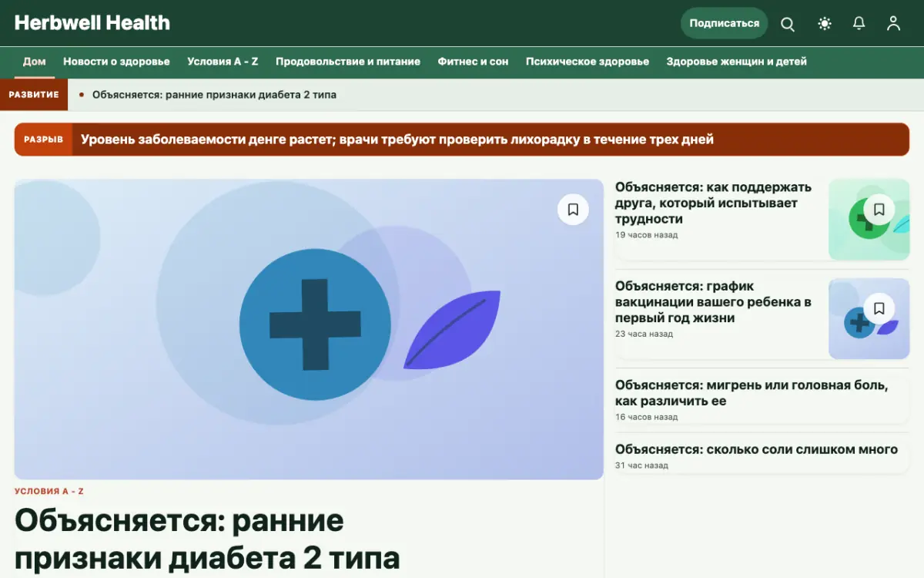Open Психическое здоровье menu item

pyautogui.click(x=588, y=62)
